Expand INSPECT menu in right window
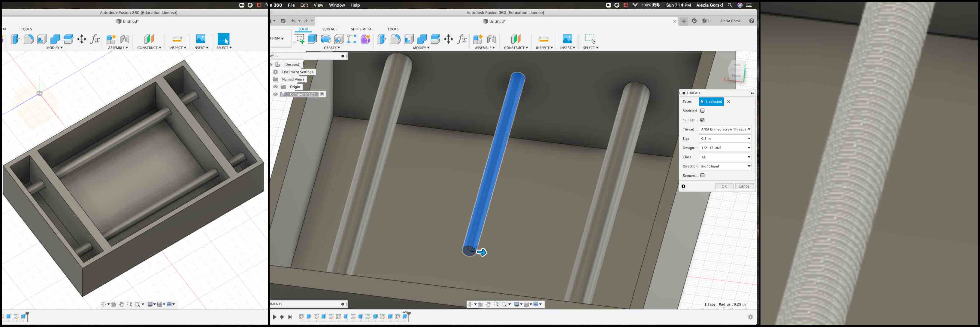This screenshot has height=327, width=980. [544, 48]
